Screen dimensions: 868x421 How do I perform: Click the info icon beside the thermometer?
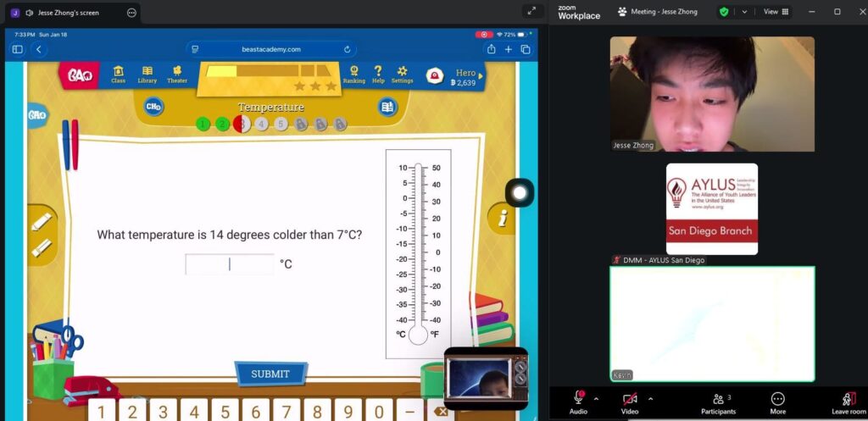point(503,219)
